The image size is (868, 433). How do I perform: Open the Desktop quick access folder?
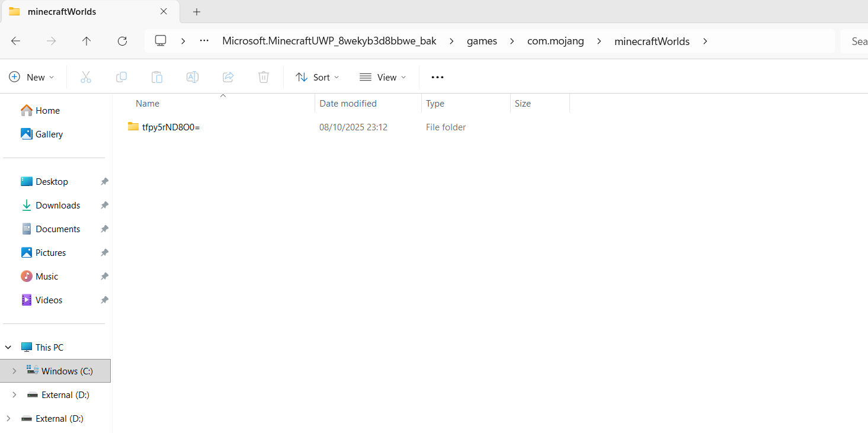pyautogui.click(x=52, y=181)
